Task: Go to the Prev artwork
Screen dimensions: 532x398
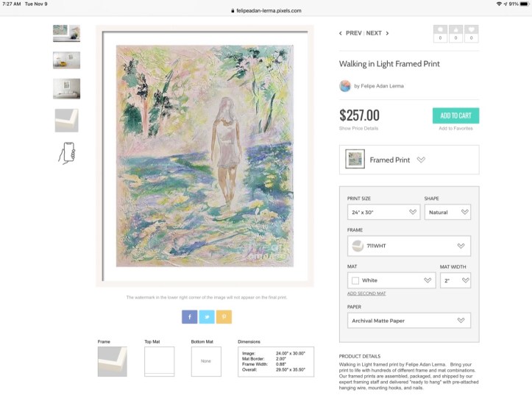Action: [350, 33]
